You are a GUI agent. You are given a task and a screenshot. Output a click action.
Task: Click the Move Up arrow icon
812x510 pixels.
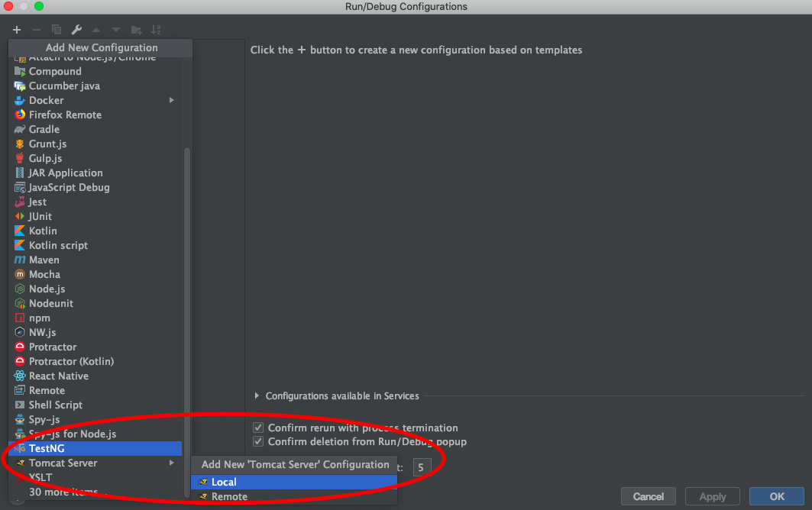[x=96, y=30]
